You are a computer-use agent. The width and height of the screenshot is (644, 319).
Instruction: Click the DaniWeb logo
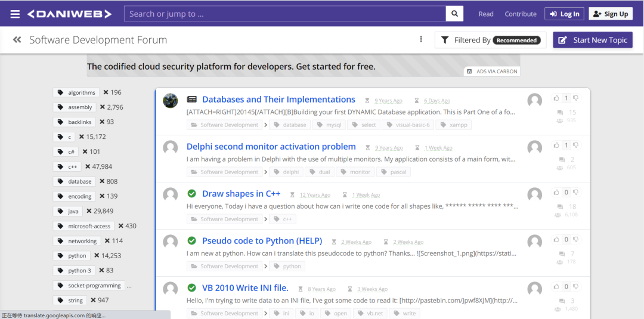tap(69, 14)
